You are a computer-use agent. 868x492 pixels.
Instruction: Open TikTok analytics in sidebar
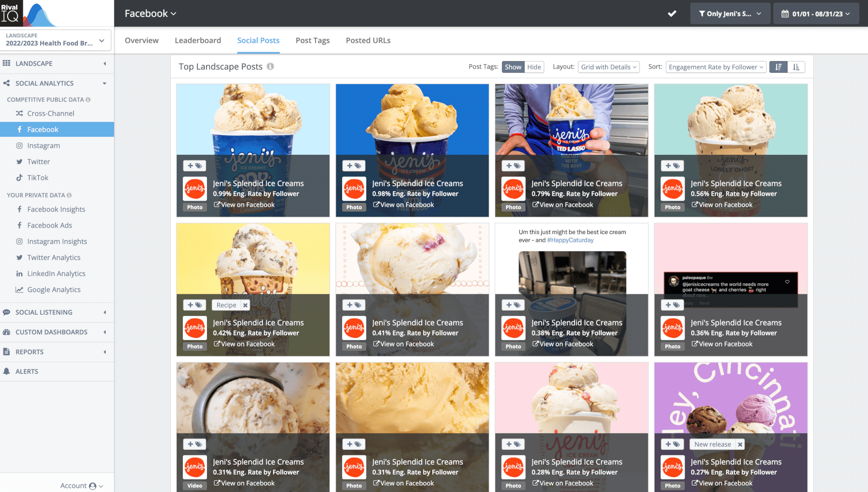(x=37, y=178)
